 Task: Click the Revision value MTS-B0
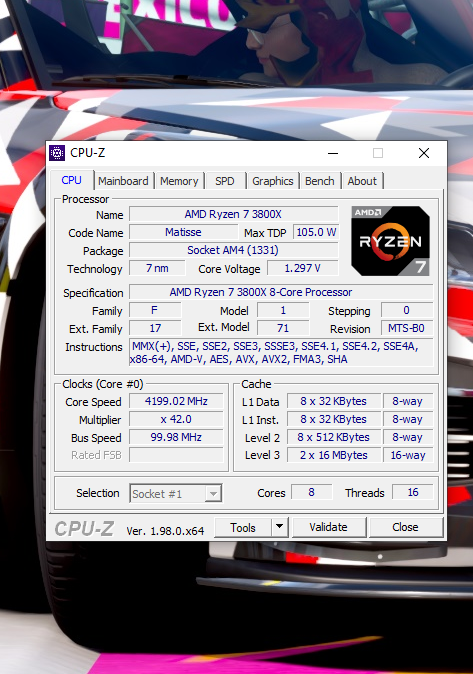pos(407,328)
